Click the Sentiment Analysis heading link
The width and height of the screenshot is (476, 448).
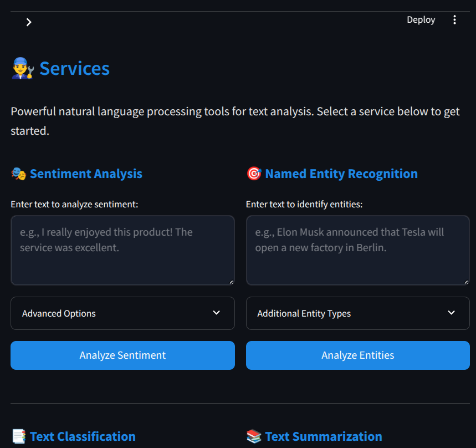[86, 174]
